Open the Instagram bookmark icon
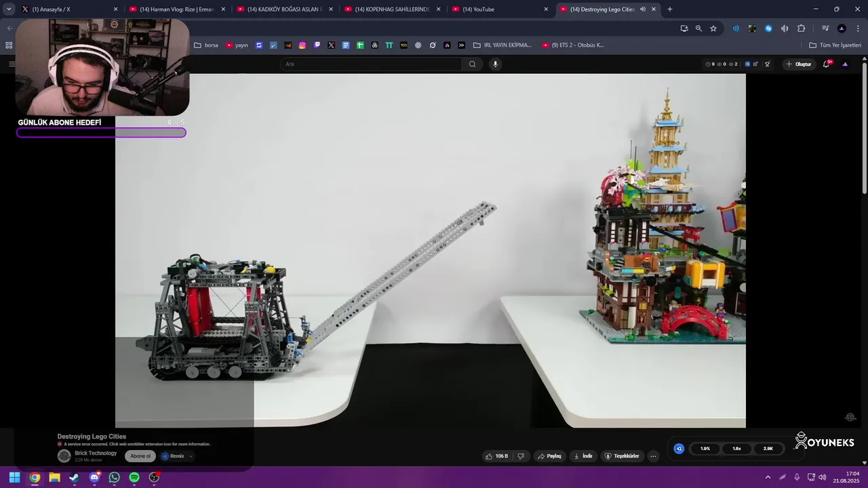This screenshot has height=488, width=868. click(x=302, y=45)
